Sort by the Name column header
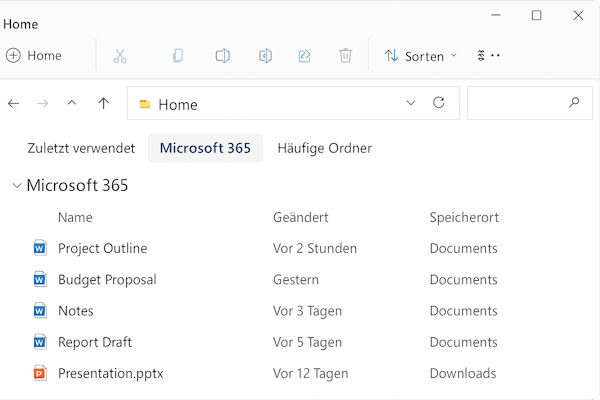Image resolution: width=600 pixels, height=400 pixels. [75, 217]
